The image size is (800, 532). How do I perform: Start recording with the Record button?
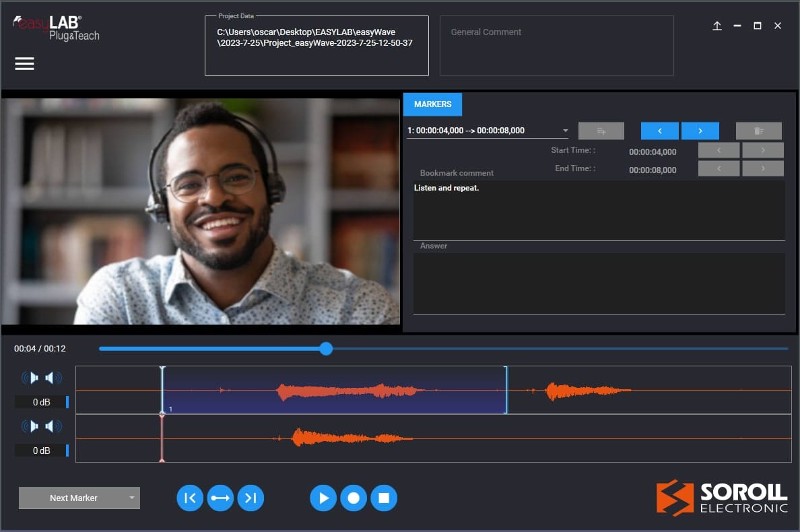click(x=354, y=498)
